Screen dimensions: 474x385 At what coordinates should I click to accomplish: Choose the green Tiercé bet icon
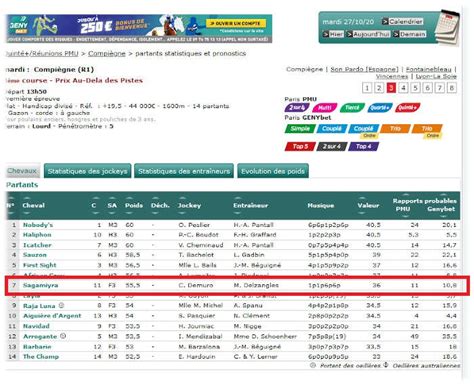[x=352, y=108]
